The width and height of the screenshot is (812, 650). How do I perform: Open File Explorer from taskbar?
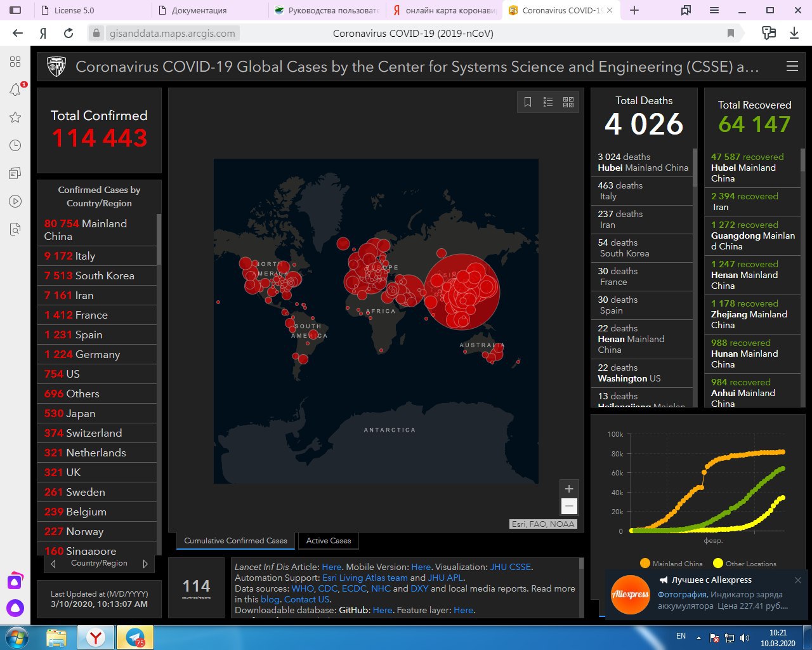coord(56,637)
